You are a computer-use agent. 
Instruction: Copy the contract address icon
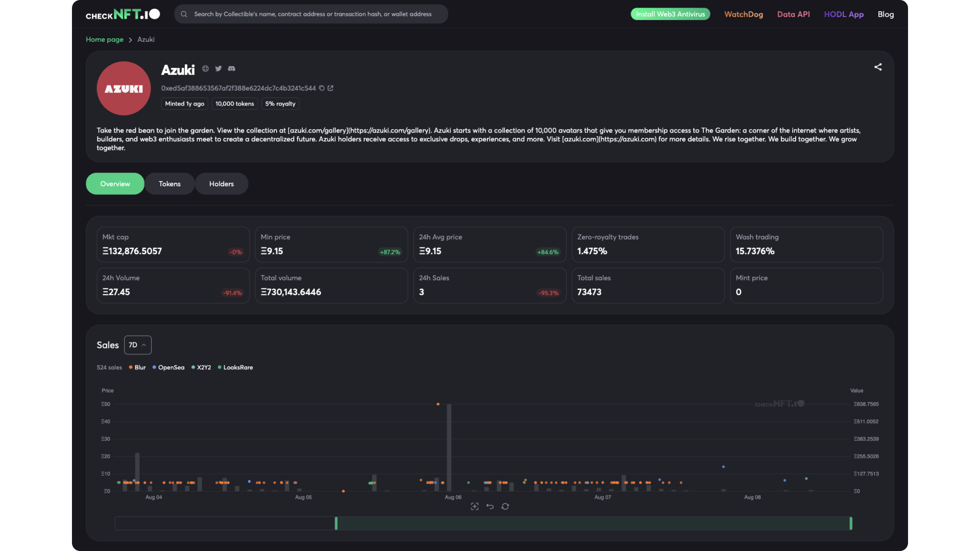pos(322,88)
